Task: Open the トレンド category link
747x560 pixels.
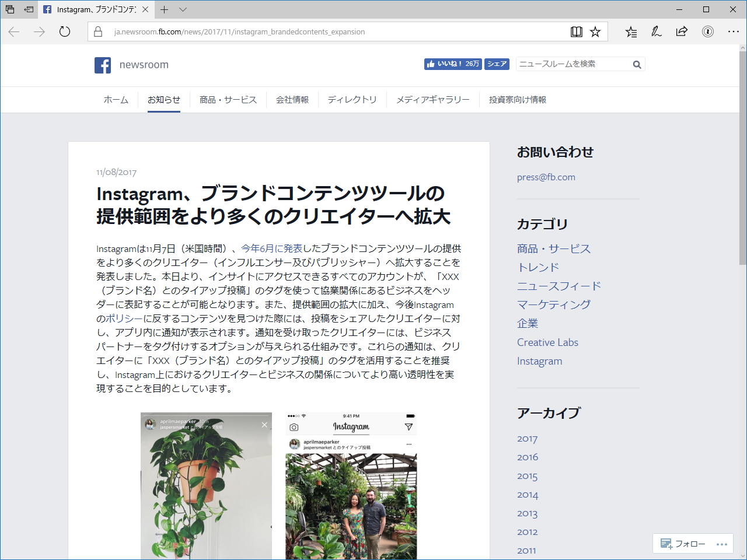Action: tap(538, 267)
